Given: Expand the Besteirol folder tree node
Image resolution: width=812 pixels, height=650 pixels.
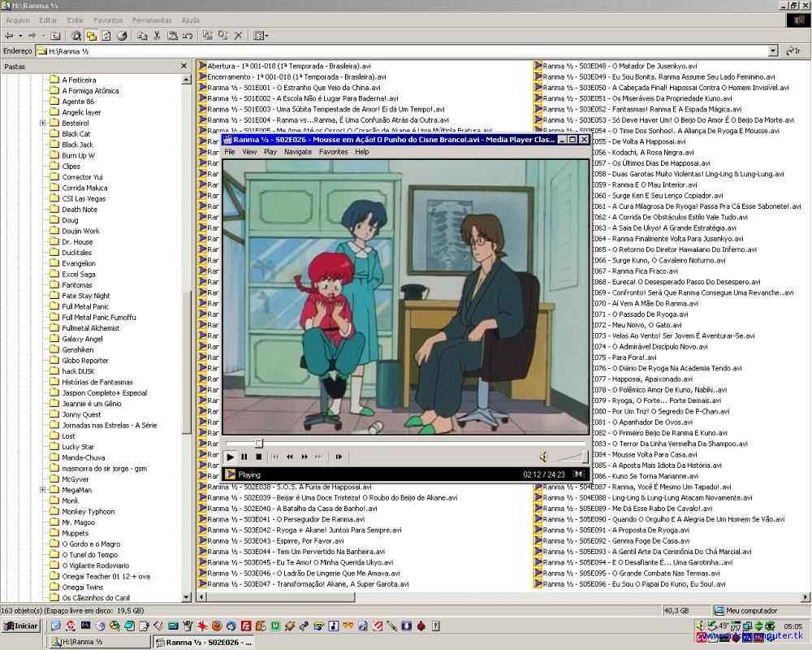Looking at the screenshot, I should (43, 123).
